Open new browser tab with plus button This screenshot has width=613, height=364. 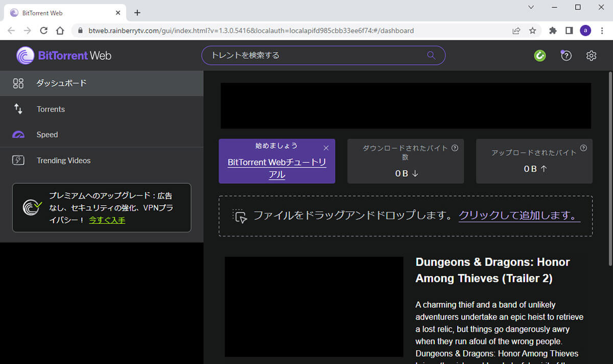click(x=137, y=13)
